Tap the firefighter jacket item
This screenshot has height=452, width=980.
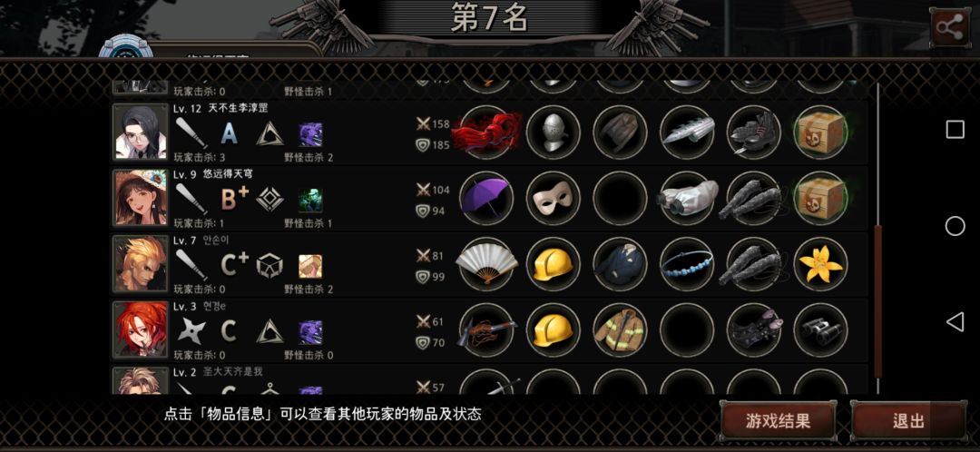coord(620,329)
